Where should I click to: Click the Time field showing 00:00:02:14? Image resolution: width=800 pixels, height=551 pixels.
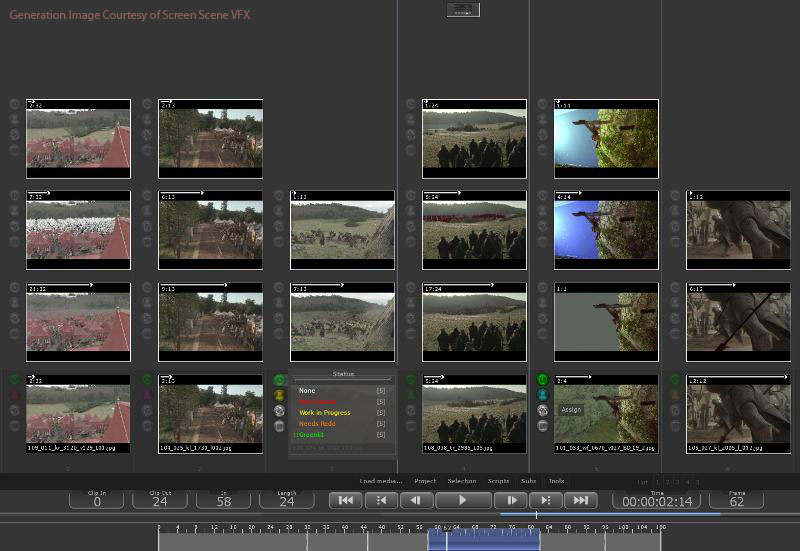coord(655,501)
